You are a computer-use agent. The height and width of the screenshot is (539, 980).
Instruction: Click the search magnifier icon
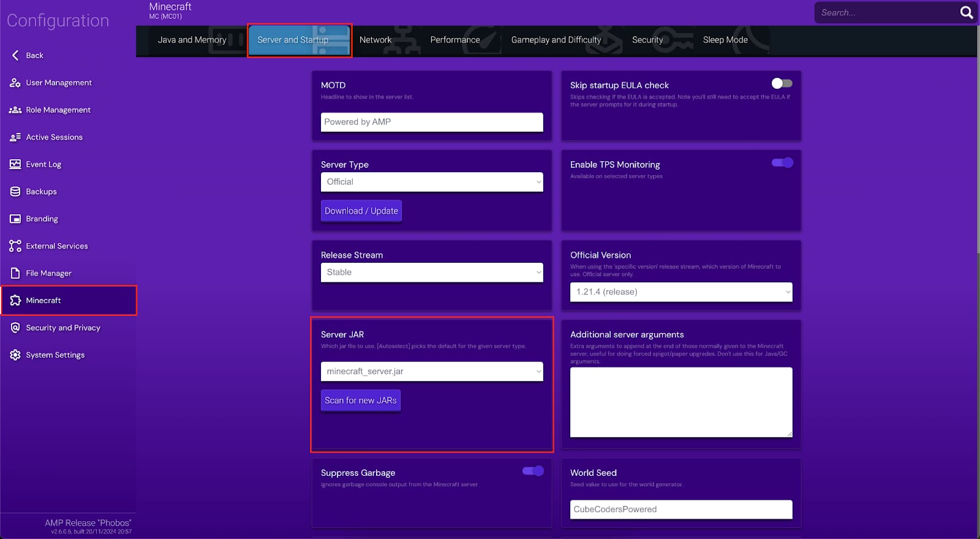coord(966,12)
